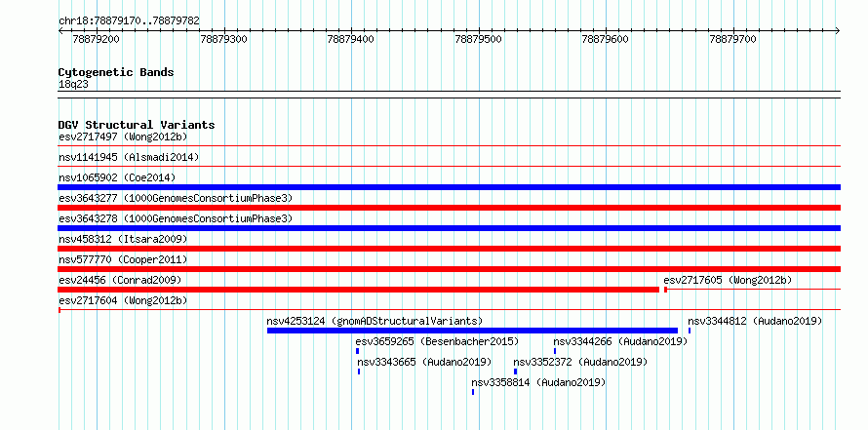Click the small blue nsv3352372 marker

[515, 371]
